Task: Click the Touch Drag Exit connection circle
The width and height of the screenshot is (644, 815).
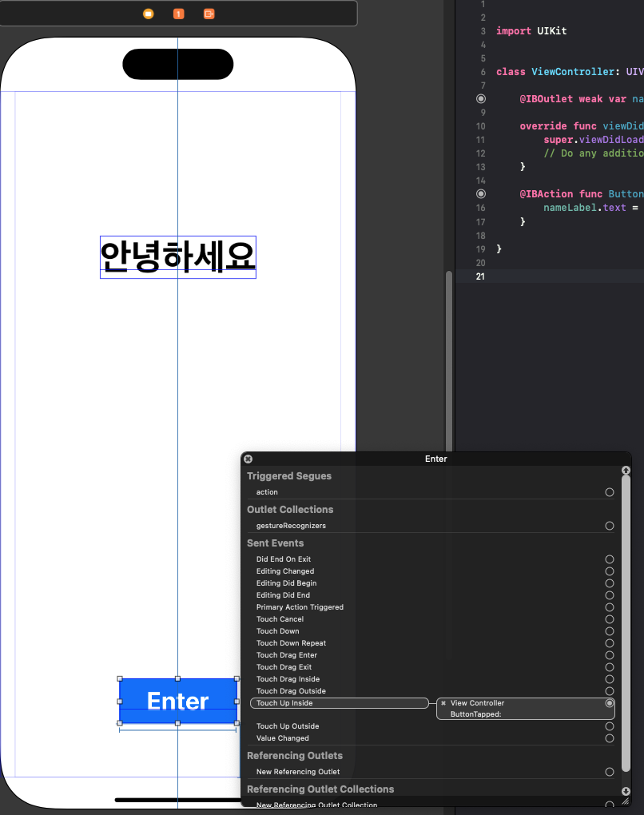Action: (610, 667)
